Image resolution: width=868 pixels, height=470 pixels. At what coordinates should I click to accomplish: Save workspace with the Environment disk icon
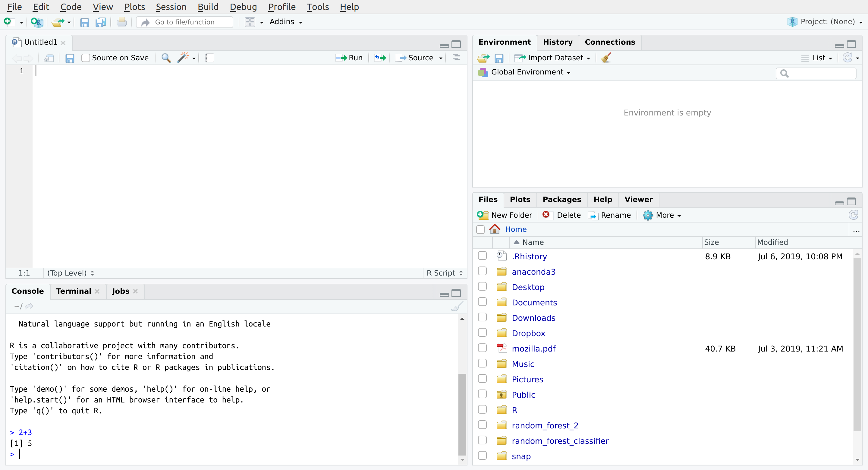(499, 58)
